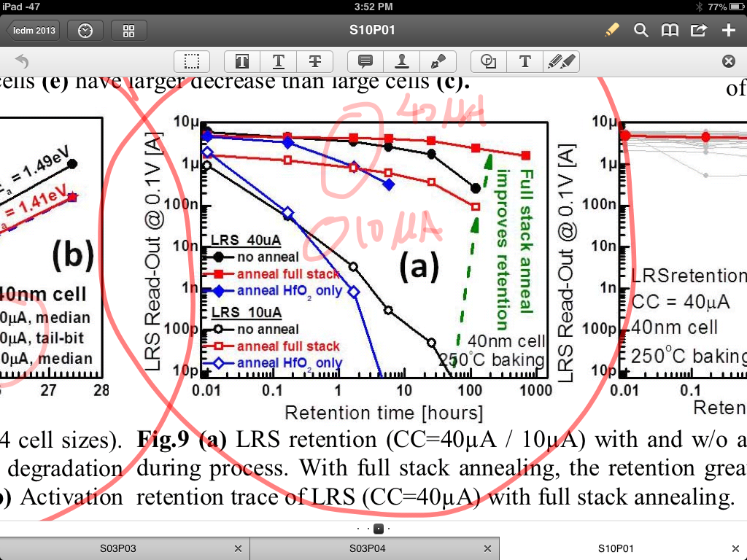The width and height of the screenshot is (747, 560).
Task: Select the signature pen tool
Action: point(438,61)
